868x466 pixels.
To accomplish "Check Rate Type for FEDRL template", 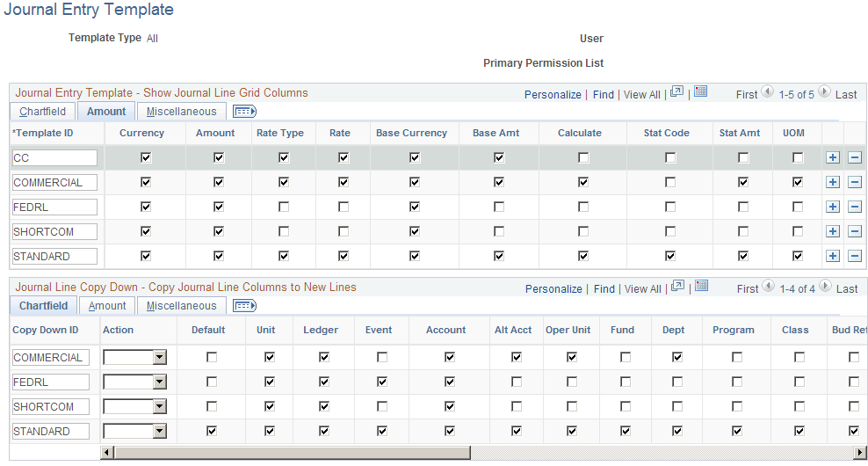I will tap(284, 207).
